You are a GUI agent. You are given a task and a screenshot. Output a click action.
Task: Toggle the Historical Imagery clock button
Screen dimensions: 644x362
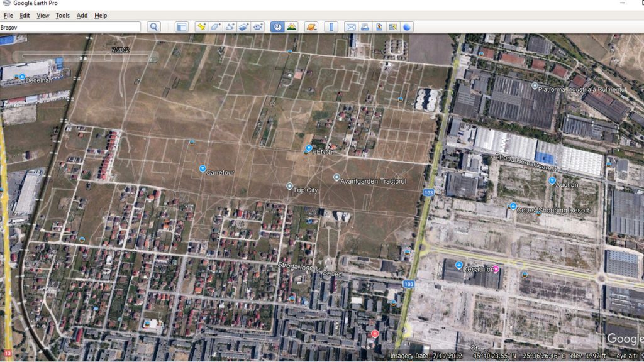(277, 27)
